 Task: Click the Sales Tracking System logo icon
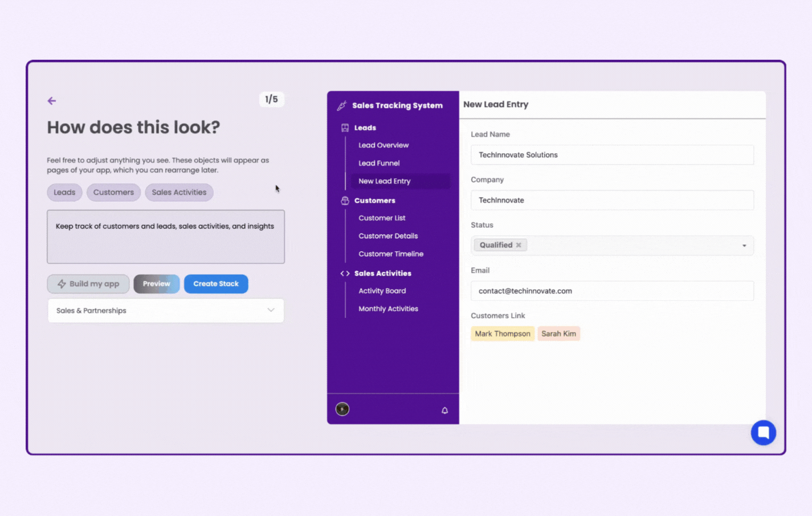(341, 105)
